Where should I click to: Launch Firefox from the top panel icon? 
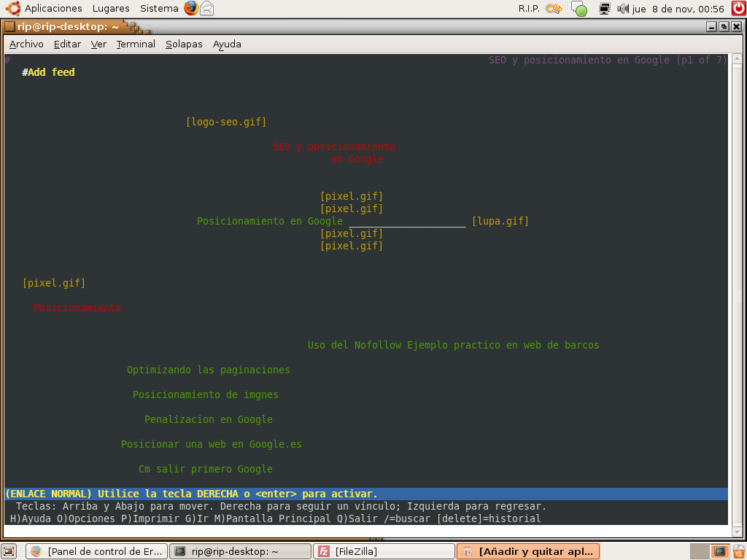pos(192,8)
